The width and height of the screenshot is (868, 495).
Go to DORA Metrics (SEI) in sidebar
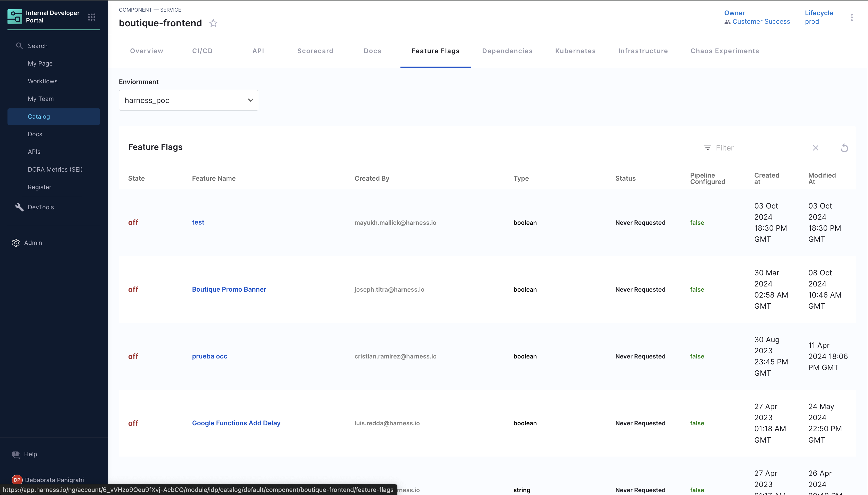(55, 169)
